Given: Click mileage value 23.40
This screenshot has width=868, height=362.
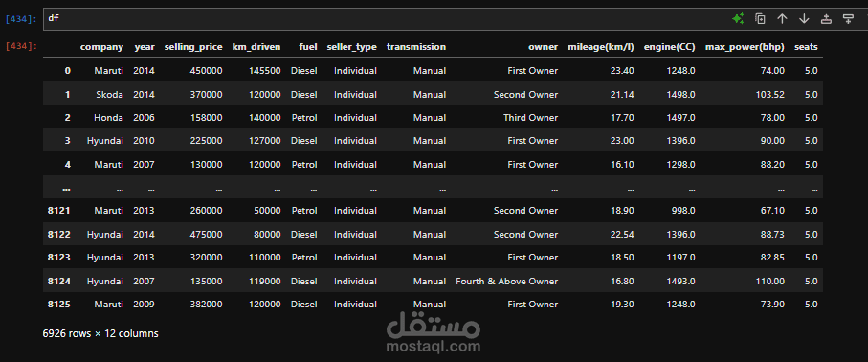Looking at the screenshot, I should pos(622,71).
